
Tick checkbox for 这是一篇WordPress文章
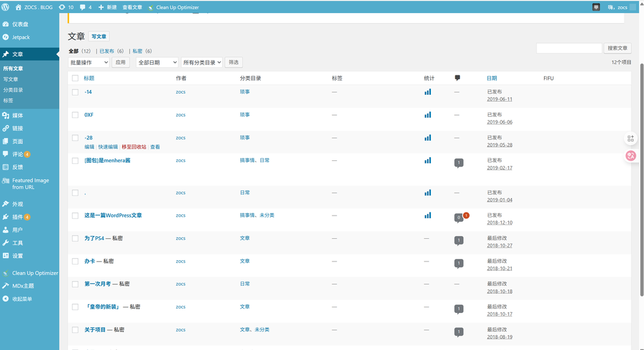(75, 216)
